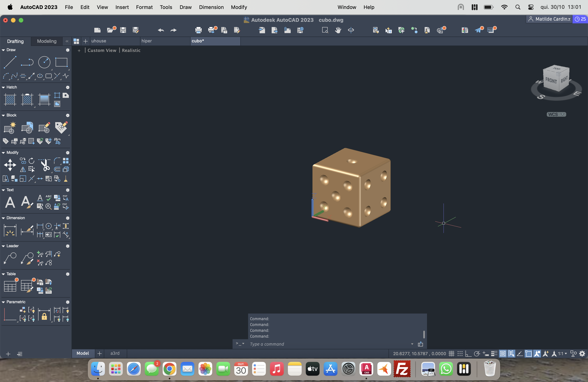Viewport: 588px width, 382px height.
Task: Click the Multiline Text tool
Action: 10,202
